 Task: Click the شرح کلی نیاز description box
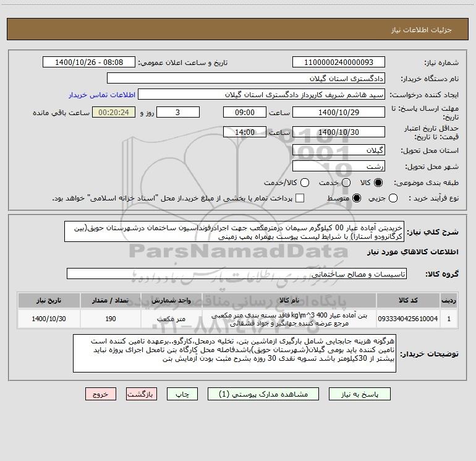(234, 232)
